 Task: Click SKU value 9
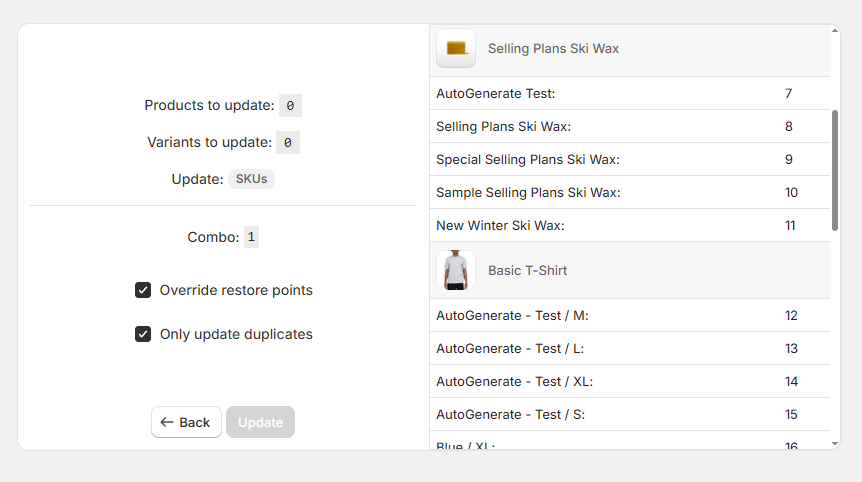(x=788, y=159)
